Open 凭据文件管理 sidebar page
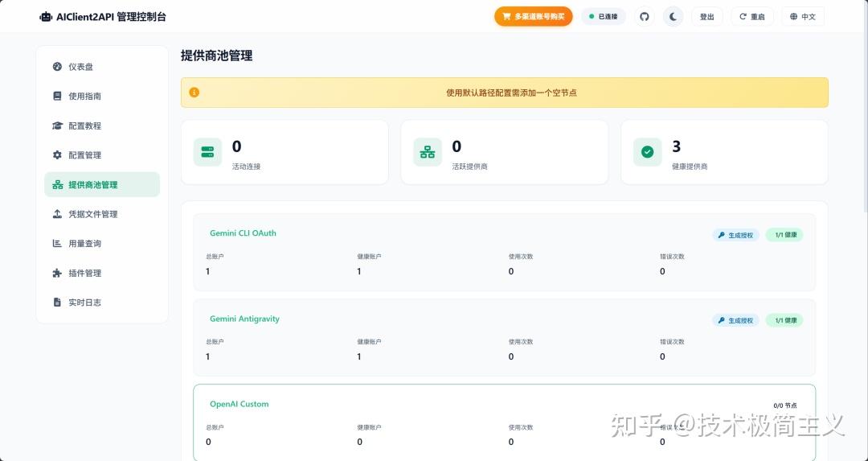The image size is (868, 461). tap(92, 214)
